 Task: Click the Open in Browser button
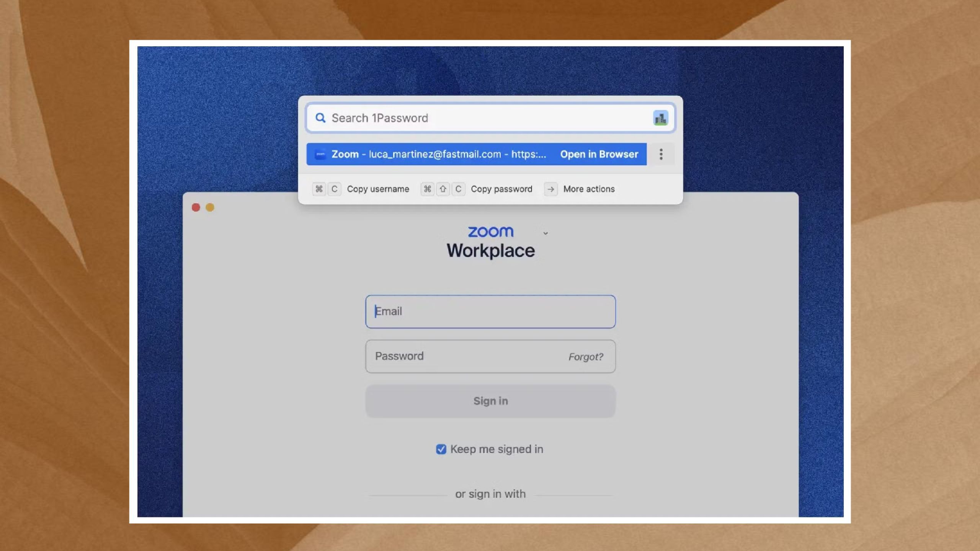coord(598,154)
